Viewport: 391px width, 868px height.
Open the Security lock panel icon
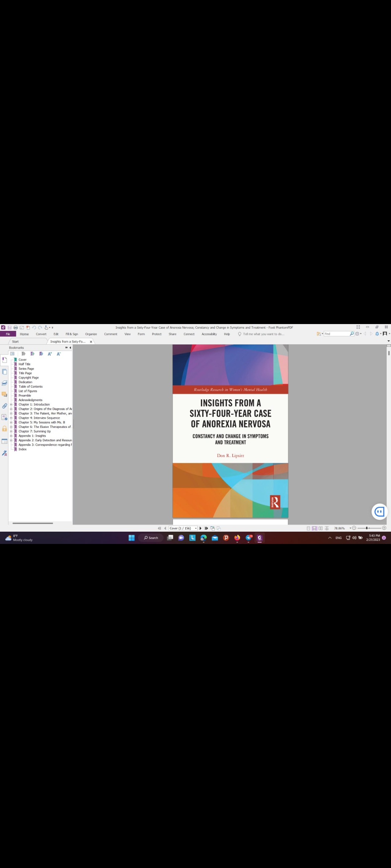(4, 429)
